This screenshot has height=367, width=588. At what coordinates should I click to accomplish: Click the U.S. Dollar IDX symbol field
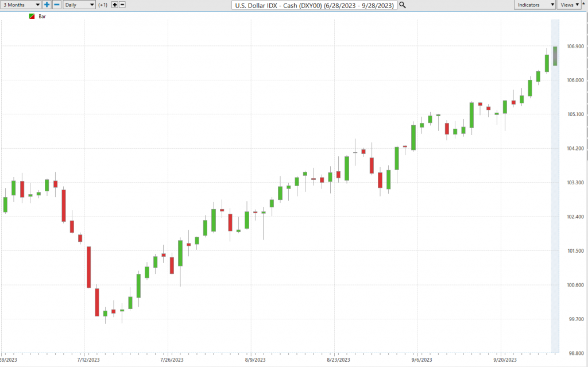pyautogui.click(x=314, y=5)
